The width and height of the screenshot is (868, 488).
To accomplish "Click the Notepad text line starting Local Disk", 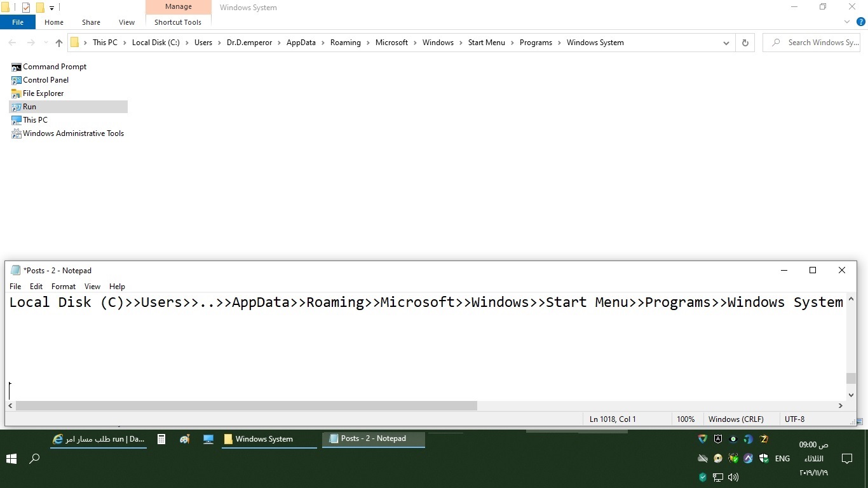I will [x=426, y=302].
